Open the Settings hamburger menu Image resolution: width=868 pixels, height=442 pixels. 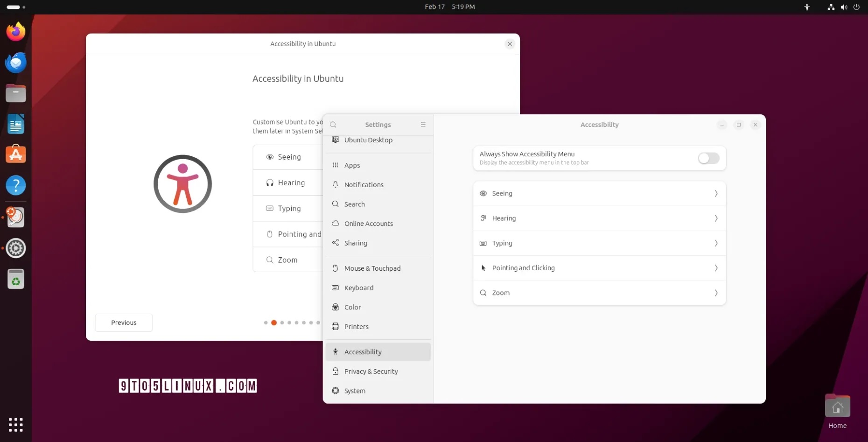click(423, 125)
